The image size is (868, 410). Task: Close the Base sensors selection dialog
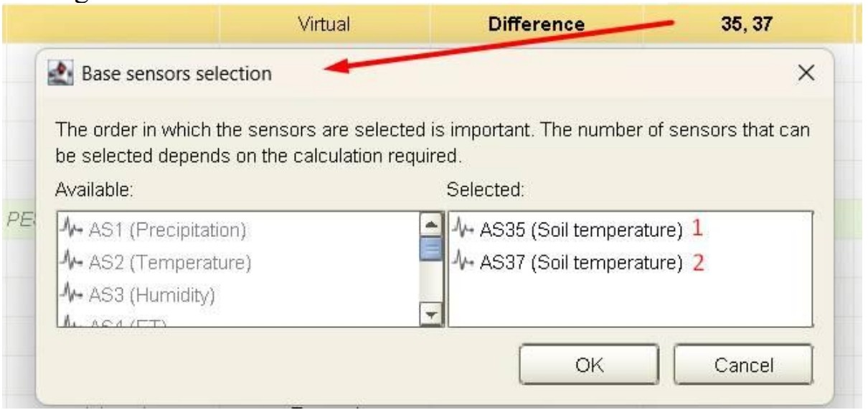pos(806,73)
